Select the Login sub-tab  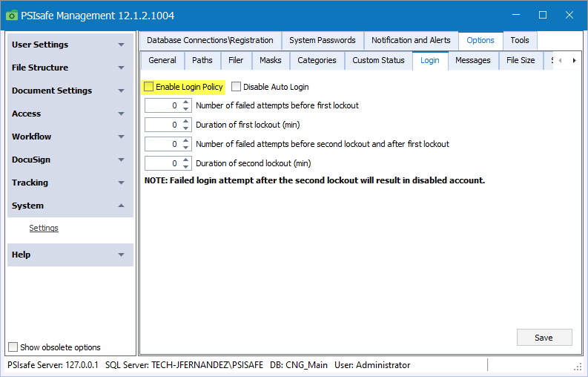point(430,60)
